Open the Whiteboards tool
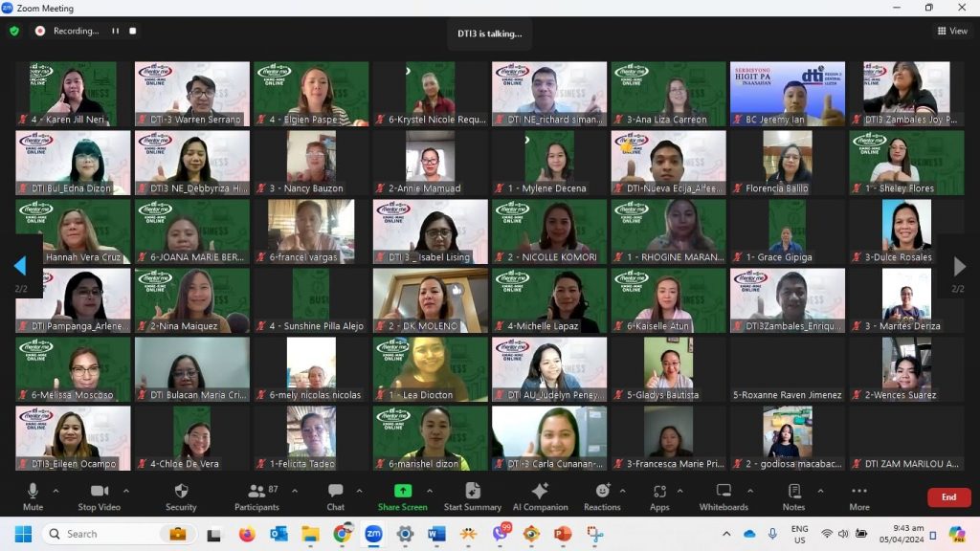The image size is (980, 551). pyautogui.click(x=724, y=496)
